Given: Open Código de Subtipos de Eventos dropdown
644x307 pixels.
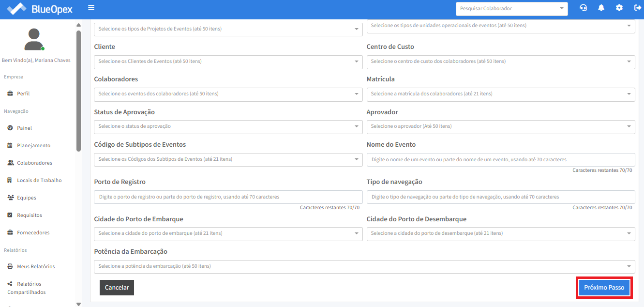Looking at the screenshot, I should pos(228,159).
